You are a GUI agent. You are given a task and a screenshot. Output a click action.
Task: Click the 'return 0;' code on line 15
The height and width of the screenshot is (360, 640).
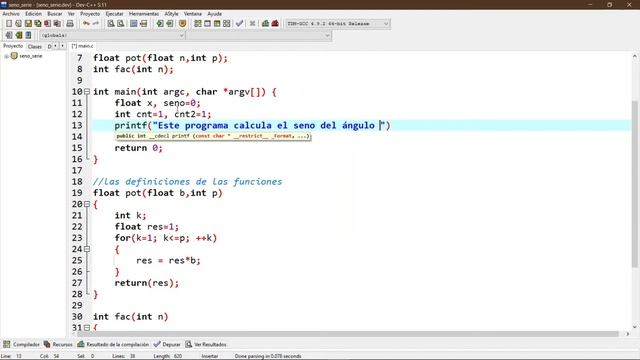click(138, 148)
